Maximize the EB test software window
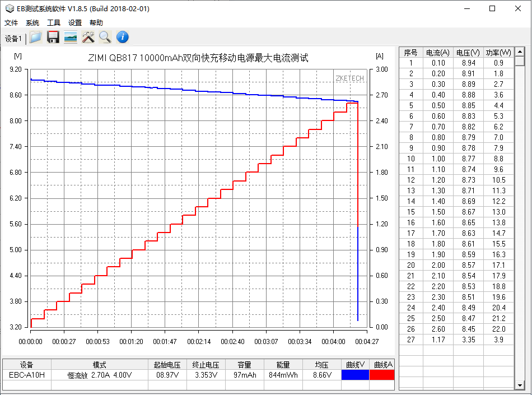 pyautogui.click(x=492, y=8)
